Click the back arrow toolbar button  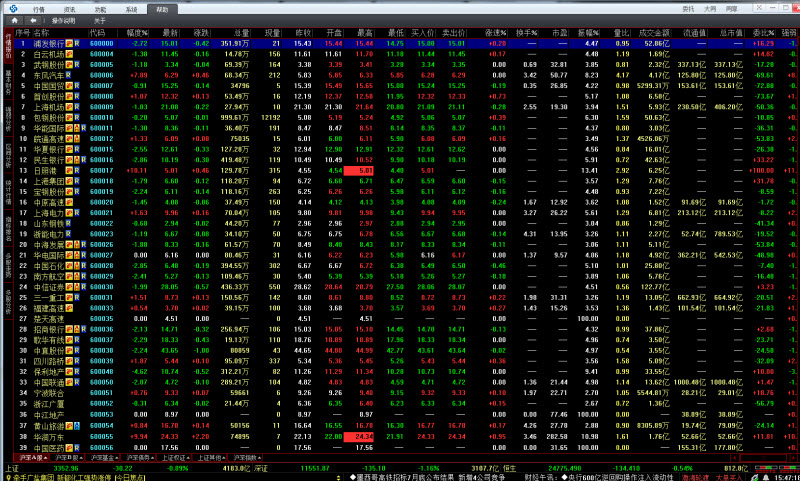pos(33,20)
